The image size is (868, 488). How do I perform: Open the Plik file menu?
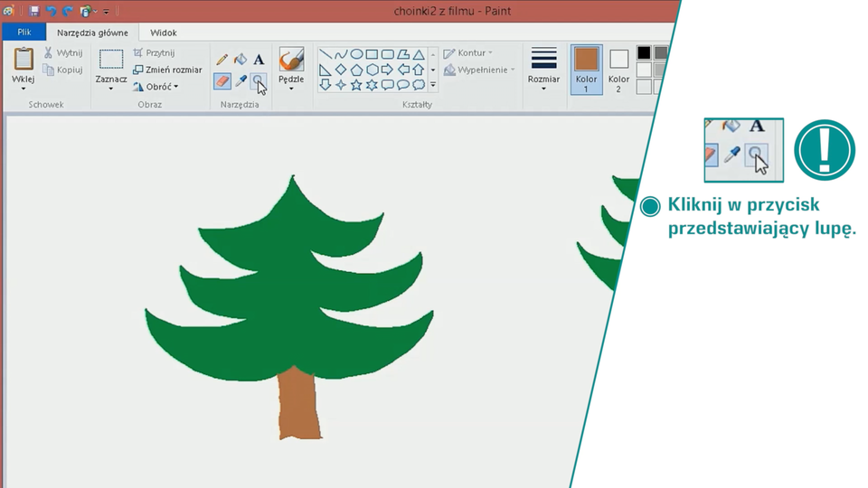point(24,33)
